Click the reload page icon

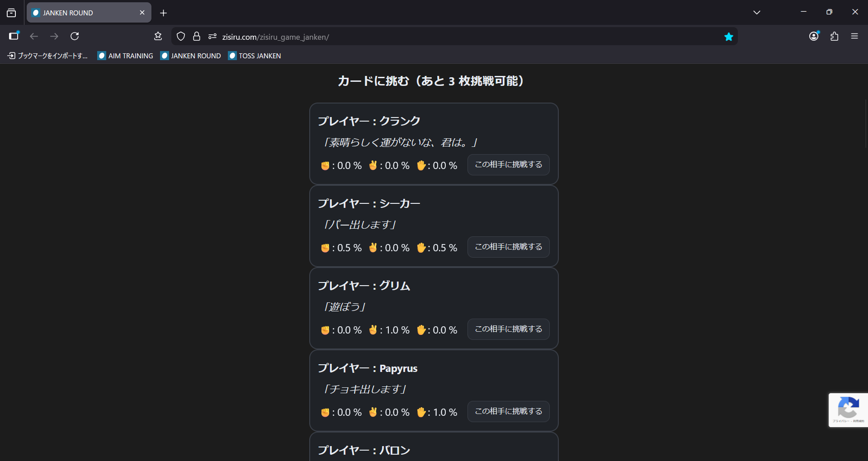click(x=75, y=36)
